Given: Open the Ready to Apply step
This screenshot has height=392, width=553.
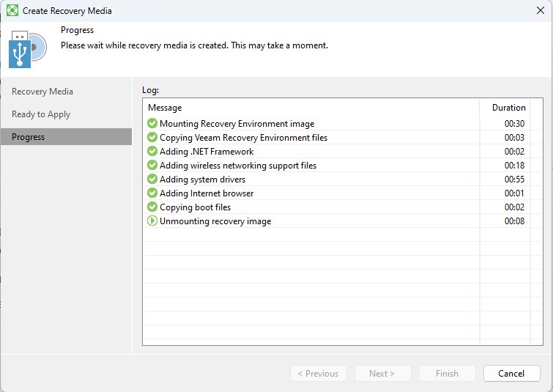Looking at the screenshot, I should (41, 114).
